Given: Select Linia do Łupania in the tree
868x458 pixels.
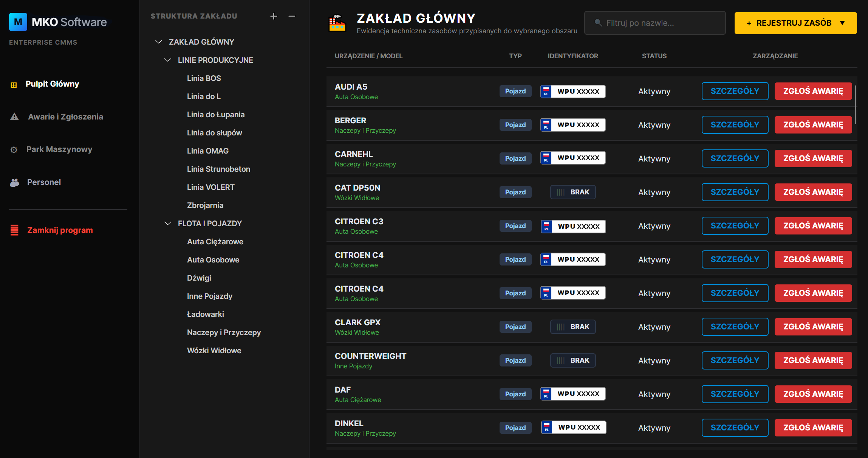Looking at the screenshot, I should (x=216, y=115).
